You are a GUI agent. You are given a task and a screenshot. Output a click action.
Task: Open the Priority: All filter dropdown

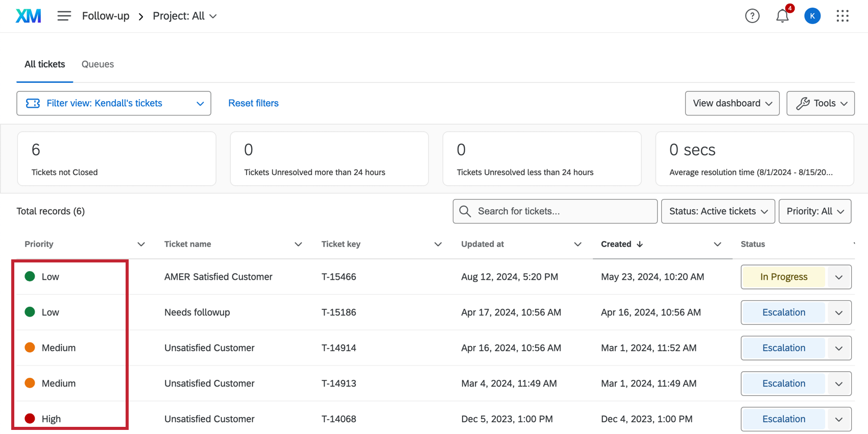[814, 211]
